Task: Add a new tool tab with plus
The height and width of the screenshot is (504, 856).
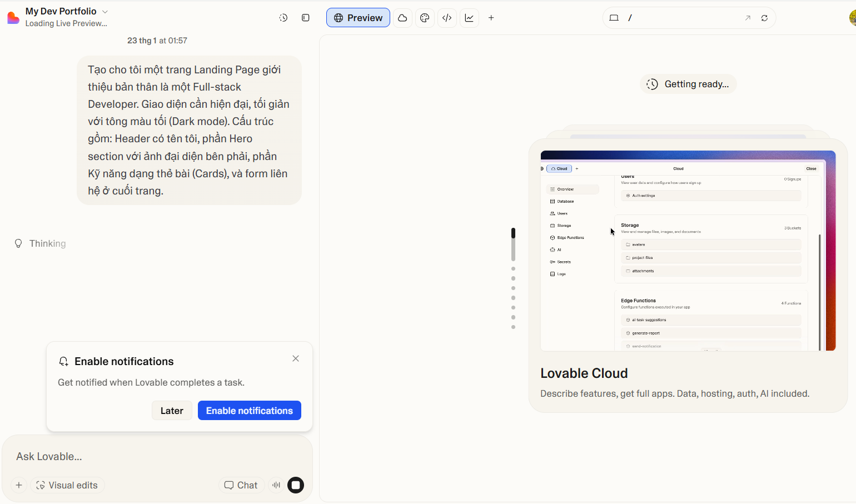Action: 491,17
